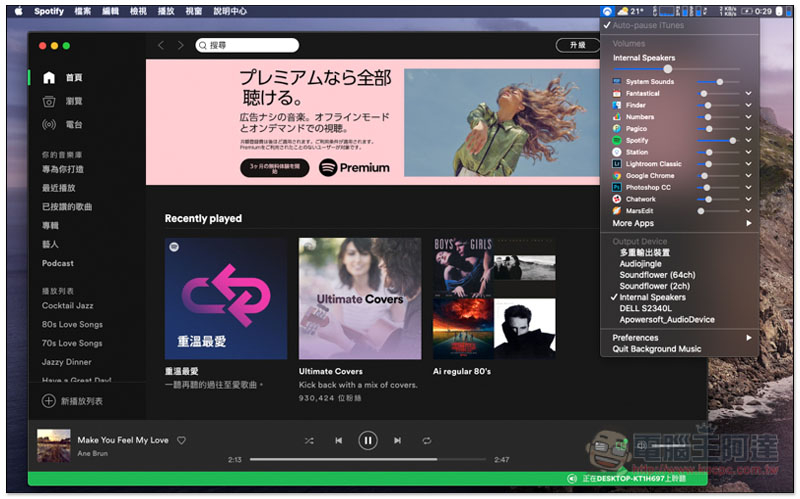Open the 檔案 menu in menu bar
800x499 pixels.
click(x=83, y=11)
